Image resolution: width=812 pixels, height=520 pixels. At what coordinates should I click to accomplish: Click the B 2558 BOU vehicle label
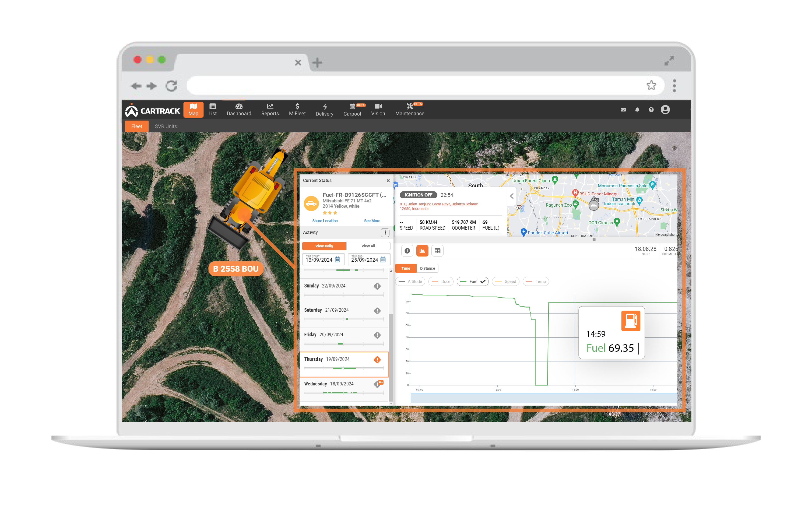[236, 268]
